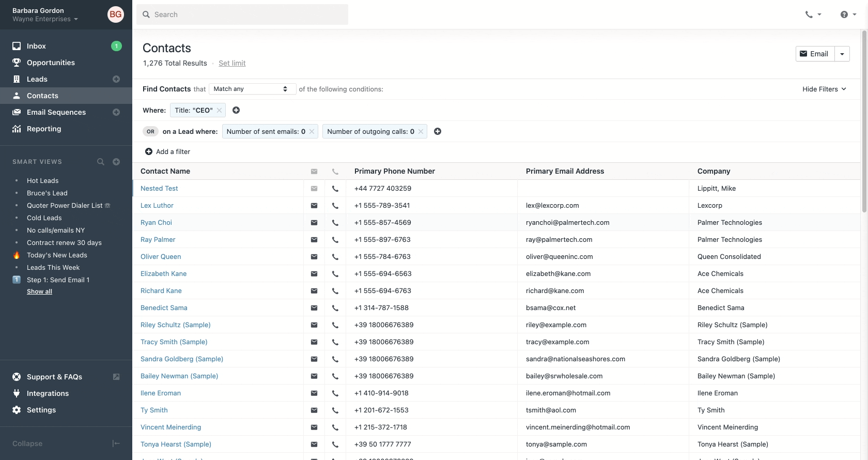This screenshot has height=460, width=868.
Task: Click Queen Consolidated company cell
Action: pyautogui.click(x=729, y=257)
